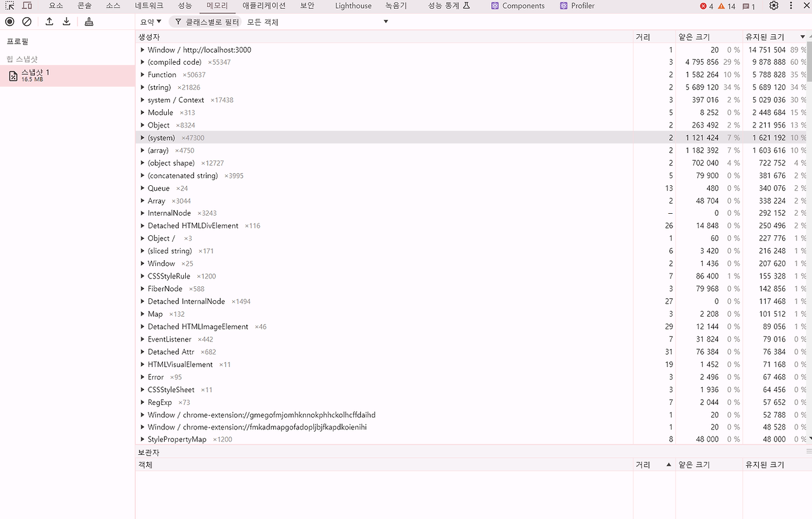Viewport: 812px width, 519px height.
Task: Select the chrome-extension://gmegofmjomhknnokphhckolhcffdaihd Window row
Action: (471, 415)
